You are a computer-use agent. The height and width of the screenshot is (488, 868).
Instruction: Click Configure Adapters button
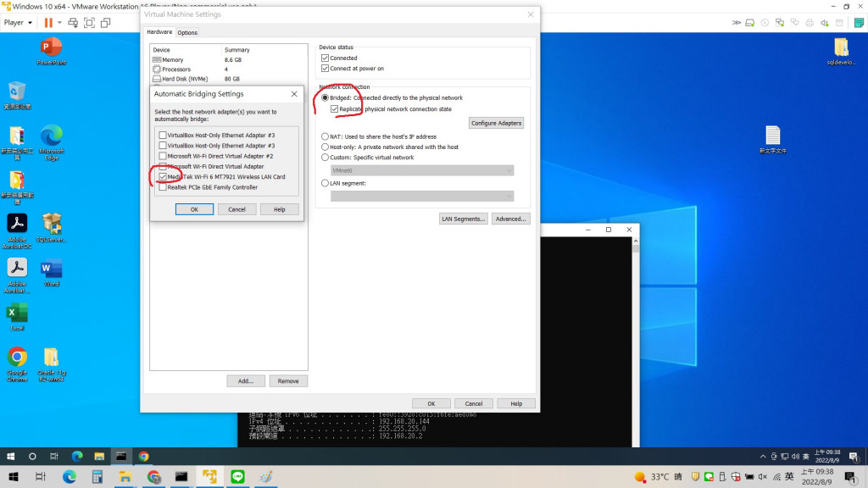(x=496, y=123)
